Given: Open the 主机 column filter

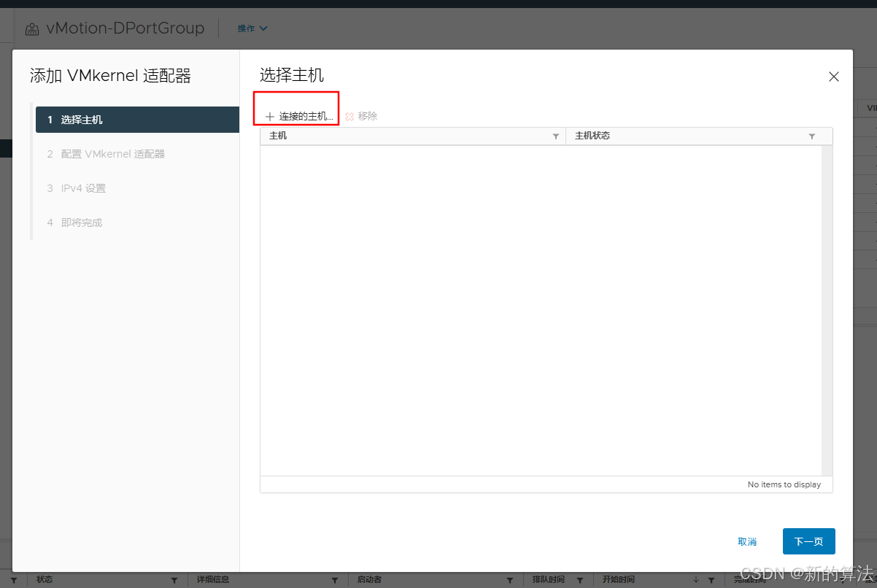Looking at the screenshot, I should pos(556,136).
